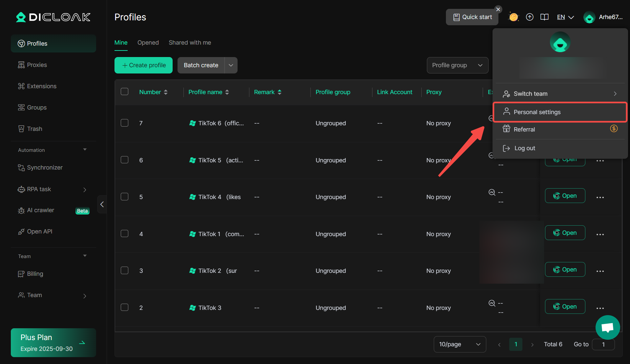Open the live chat bubble
630x364 pixels.
[608, 327]
